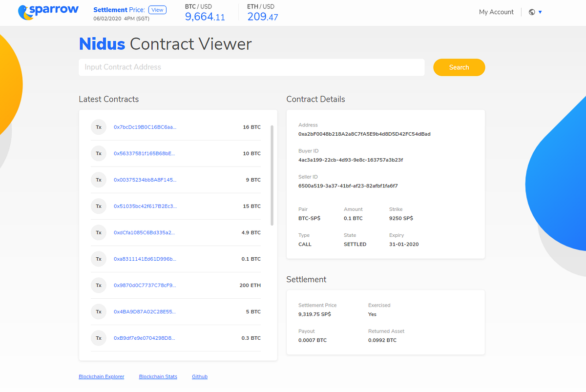Open My Account
The image size is (586, 392).
click(496, 12)
